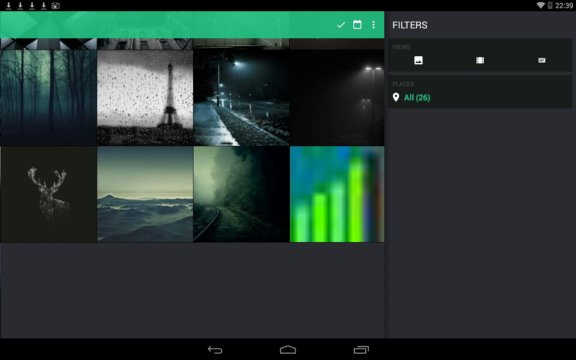
Task: Tap the checkmark select icon in toolbar
Action: [x=341, y=25]
